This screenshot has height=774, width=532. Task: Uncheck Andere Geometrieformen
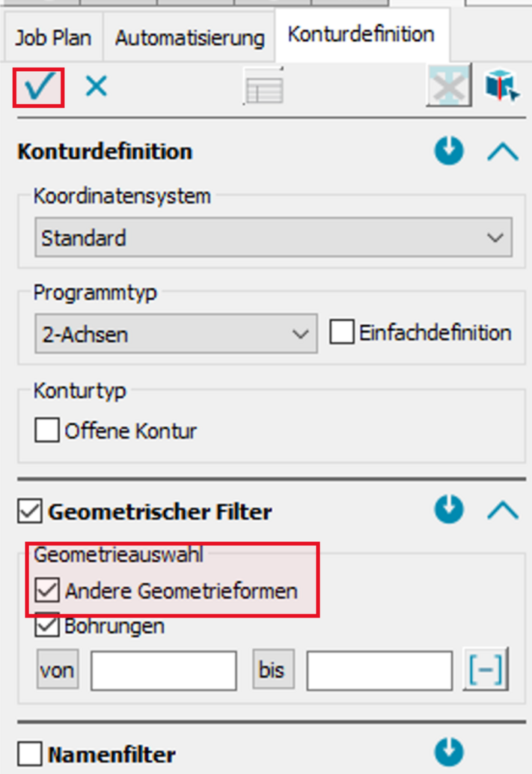point(47,591)
